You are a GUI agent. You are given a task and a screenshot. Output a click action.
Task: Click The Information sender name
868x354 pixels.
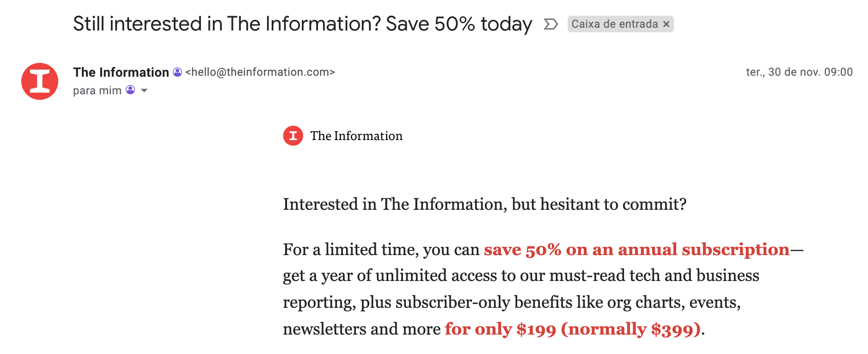pos(121,72)
